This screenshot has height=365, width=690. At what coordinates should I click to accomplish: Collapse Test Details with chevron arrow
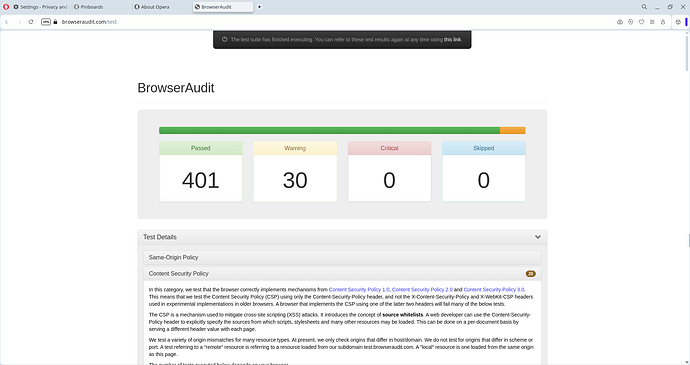(538, 237)
